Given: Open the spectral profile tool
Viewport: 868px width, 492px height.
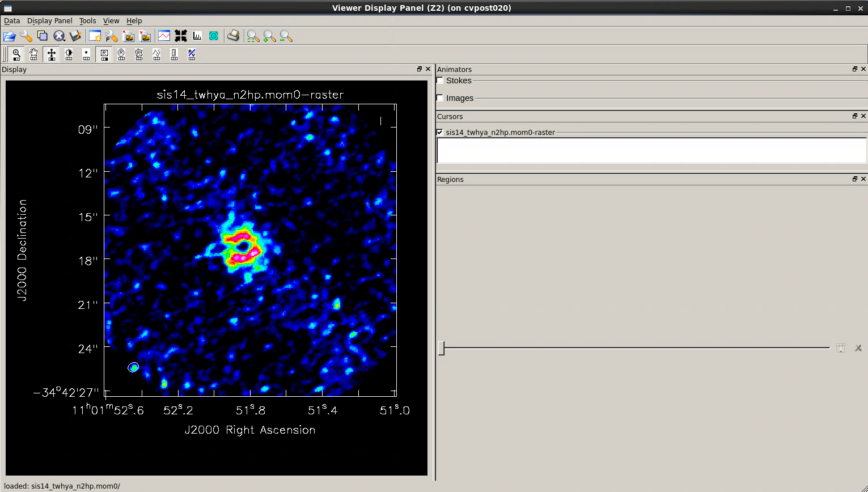Looking at the screenshot, I should point(164,36).
